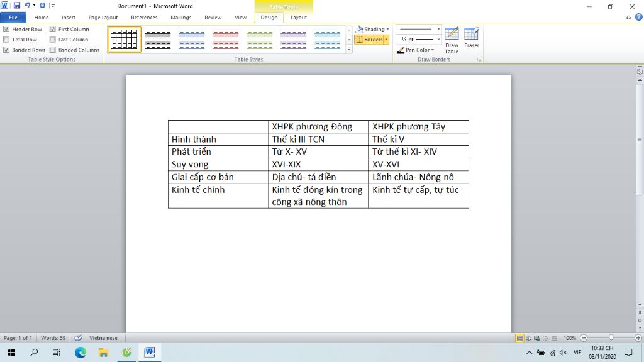
Task: Click the Borders button
Action: tap(369, 40)
